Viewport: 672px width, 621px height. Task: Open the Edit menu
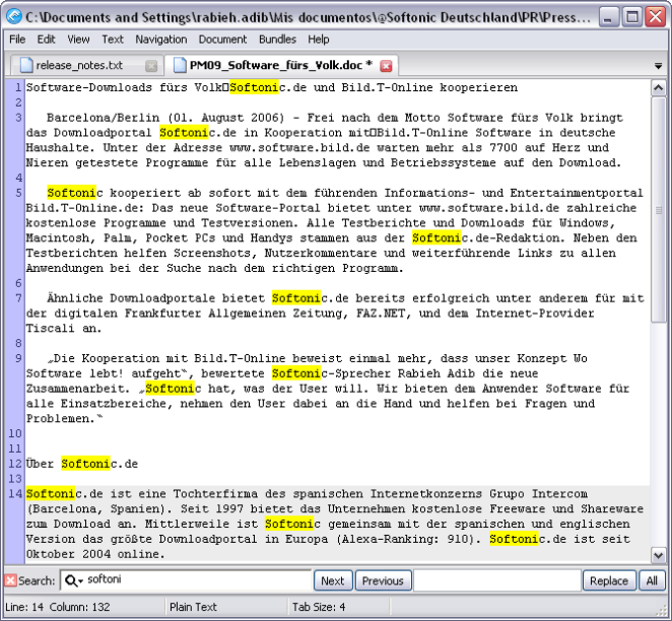pos(45,40)
